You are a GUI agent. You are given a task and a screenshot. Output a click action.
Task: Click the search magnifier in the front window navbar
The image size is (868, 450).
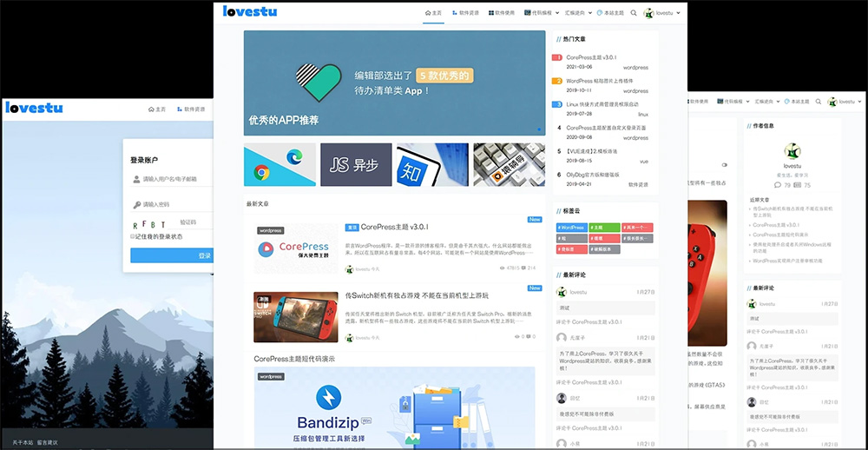tap(634, 13)
